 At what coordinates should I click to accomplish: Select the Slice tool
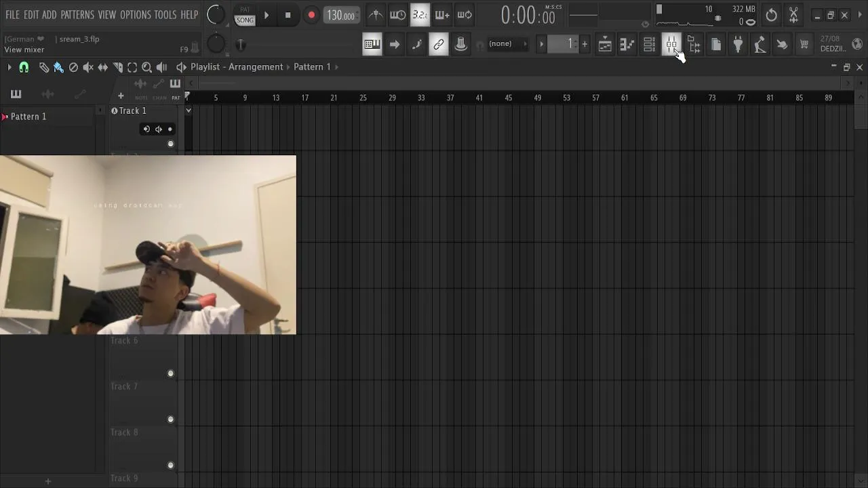point(118,67)
